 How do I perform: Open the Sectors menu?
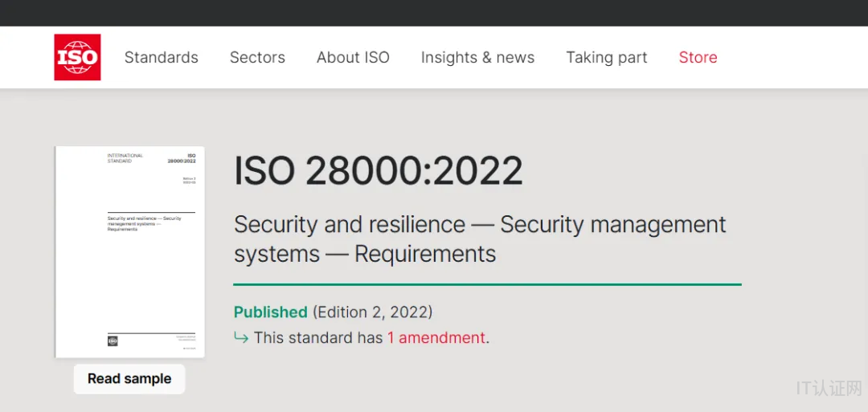coord(257,57)
